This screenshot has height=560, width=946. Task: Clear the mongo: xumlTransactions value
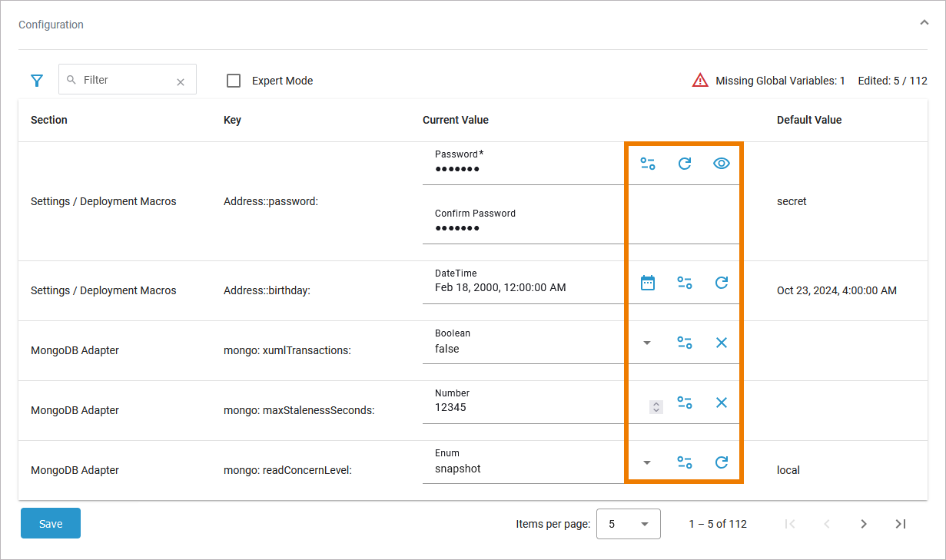click(721, 343)
